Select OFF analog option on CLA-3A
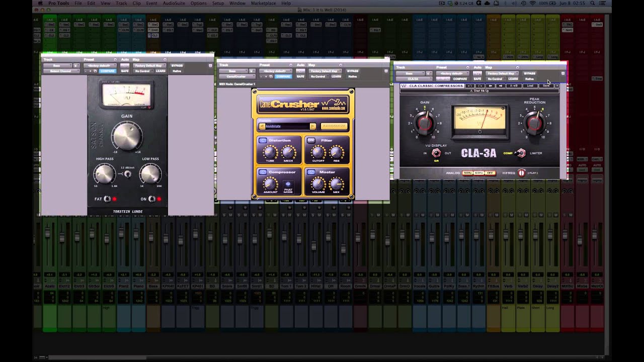Viewport: 644px width, 362px height. pos(490,173)
